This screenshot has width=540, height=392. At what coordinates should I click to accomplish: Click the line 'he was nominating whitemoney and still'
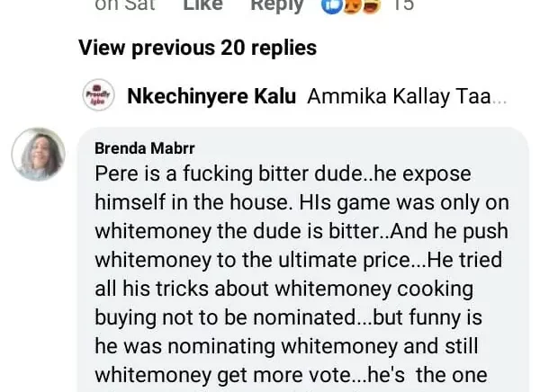(286, 346)
